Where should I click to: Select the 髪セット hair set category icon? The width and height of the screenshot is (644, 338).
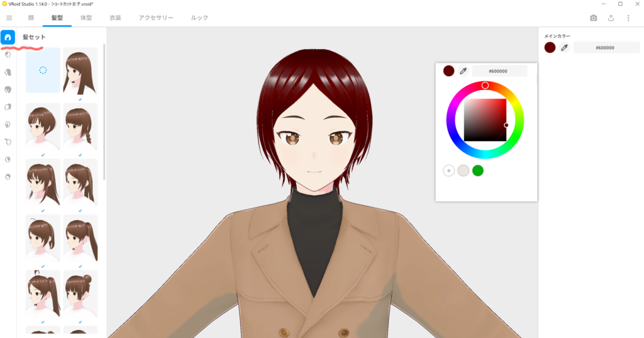(x=8, y=38)
